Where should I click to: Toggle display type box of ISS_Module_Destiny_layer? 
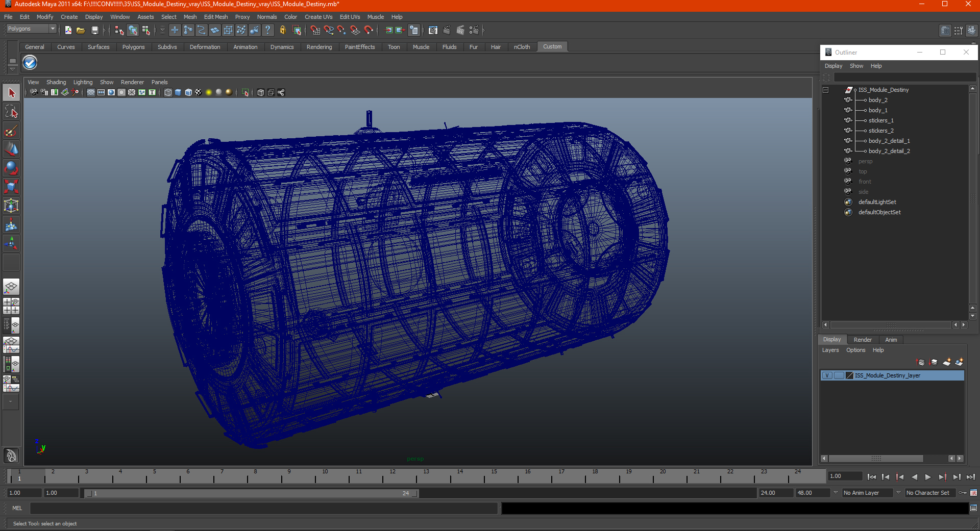click(x=839, y=375)
